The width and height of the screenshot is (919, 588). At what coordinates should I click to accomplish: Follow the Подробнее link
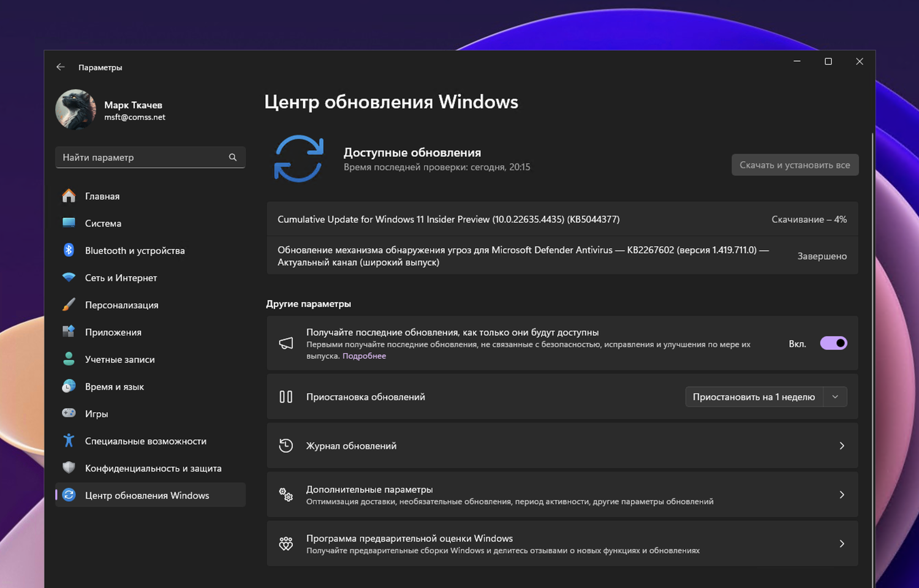pyautogui.click(x=364, y=356)
